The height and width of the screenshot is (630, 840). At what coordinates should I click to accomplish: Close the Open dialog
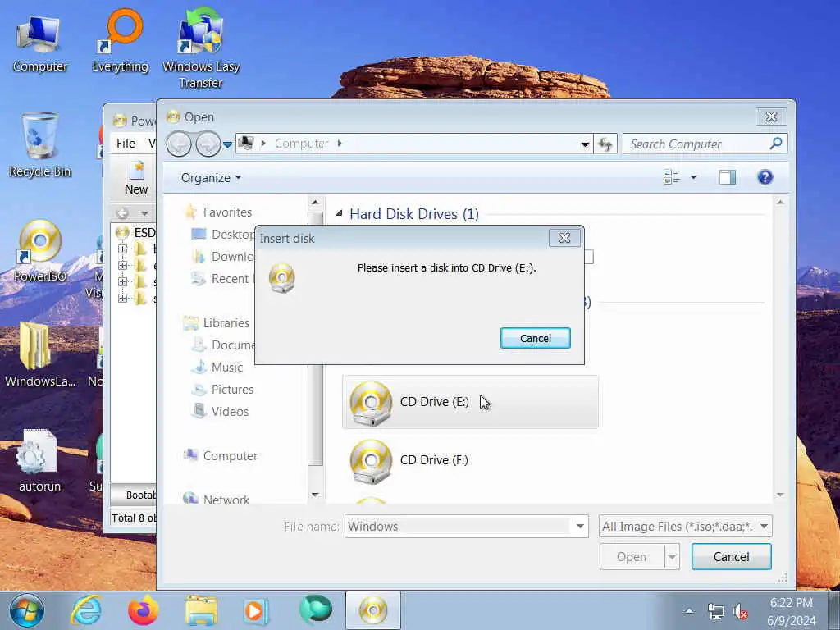click(771, 116)
